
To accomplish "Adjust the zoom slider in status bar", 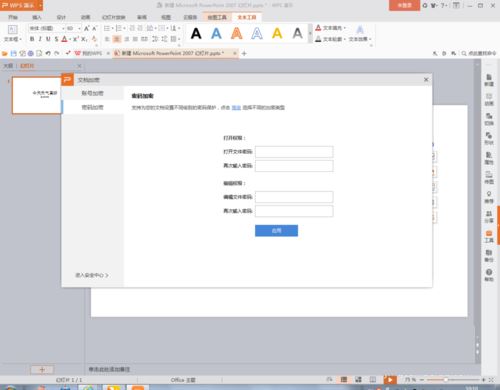I will point(445,380).
